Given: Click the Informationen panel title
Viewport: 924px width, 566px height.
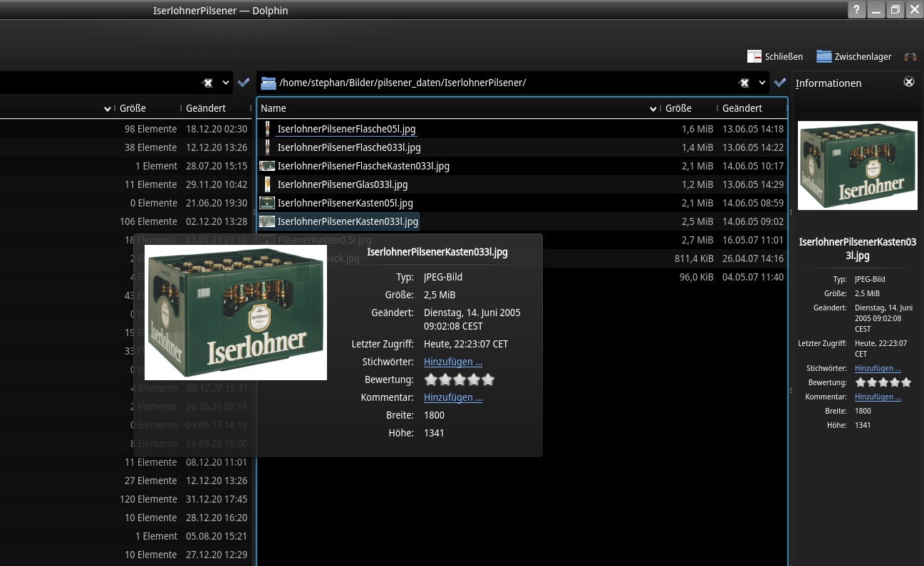Looking at the screenshot, I should click(829, 83).
